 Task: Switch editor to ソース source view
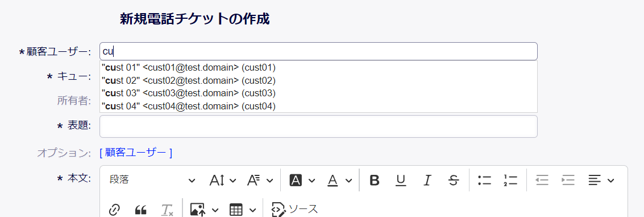(294, 210)
